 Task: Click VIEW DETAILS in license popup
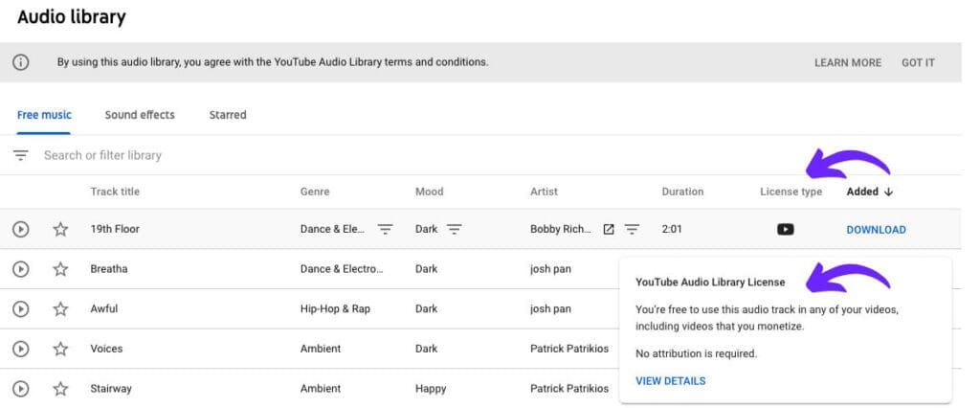[x=671, y=381]
